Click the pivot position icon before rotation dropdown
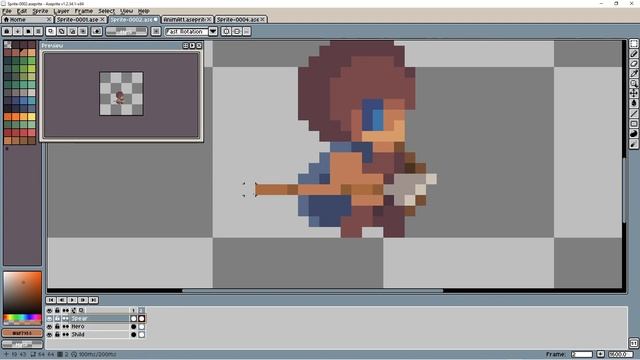Image resolution: width=640 pixels, height=360 pixels. point(156,31)
